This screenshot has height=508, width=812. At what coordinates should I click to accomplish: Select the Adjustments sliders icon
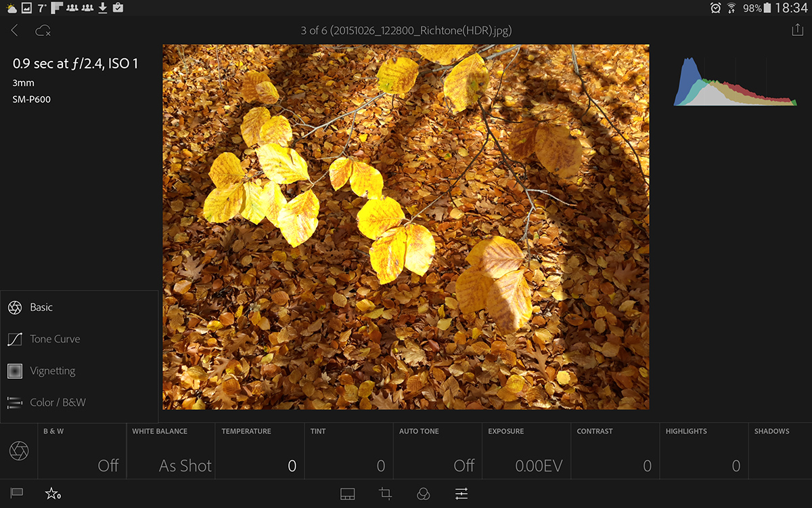[x=461, y=494]
